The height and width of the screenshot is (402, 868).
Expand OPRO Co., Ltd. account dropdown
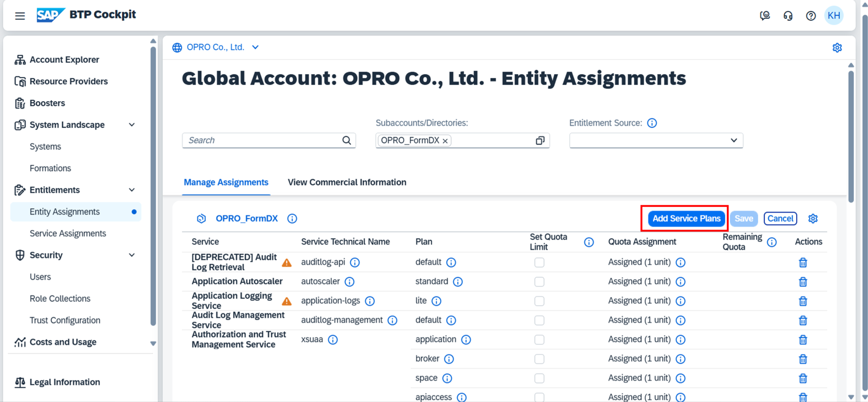255,47
